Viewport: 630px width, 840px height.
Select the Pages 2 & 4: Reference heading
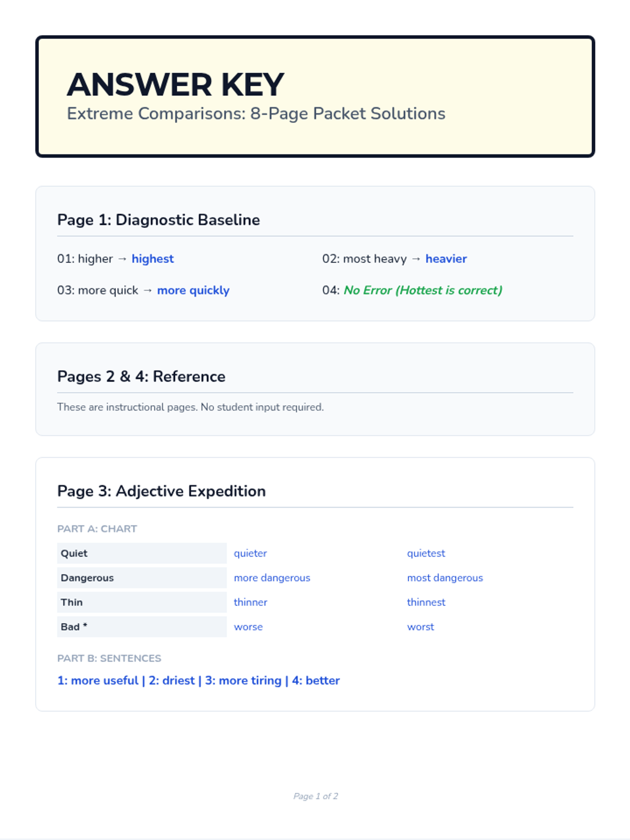coord(141,376)
